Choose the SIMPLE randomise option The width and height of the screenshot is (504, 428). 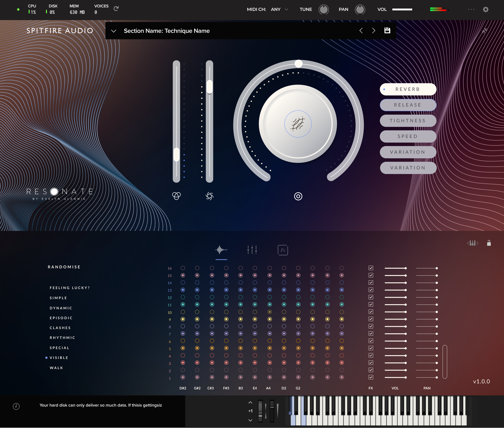[58, 298]
